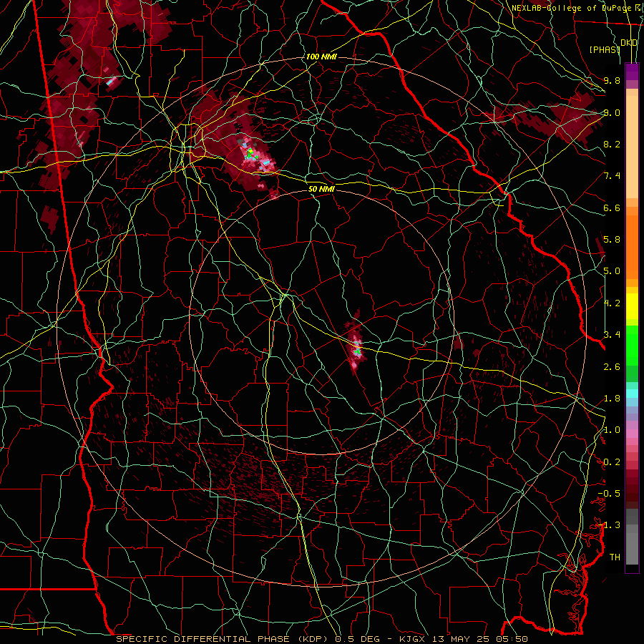Select the 1.0 scale label

click(x=612, y=430)
